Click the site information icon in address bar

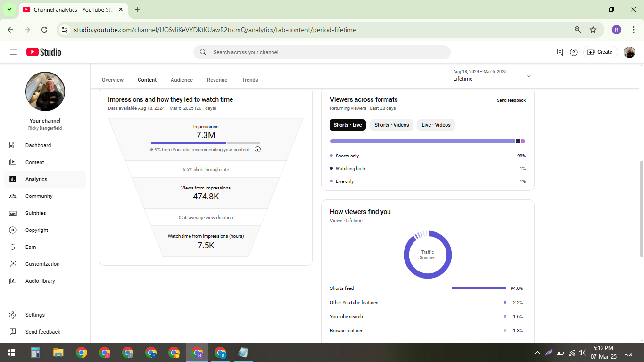(65, 30)
